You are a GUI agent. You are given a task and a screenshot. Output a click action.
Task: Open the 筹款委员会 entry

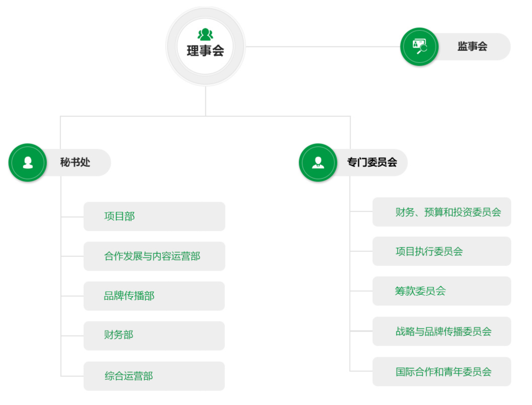(x=442, y=291)
